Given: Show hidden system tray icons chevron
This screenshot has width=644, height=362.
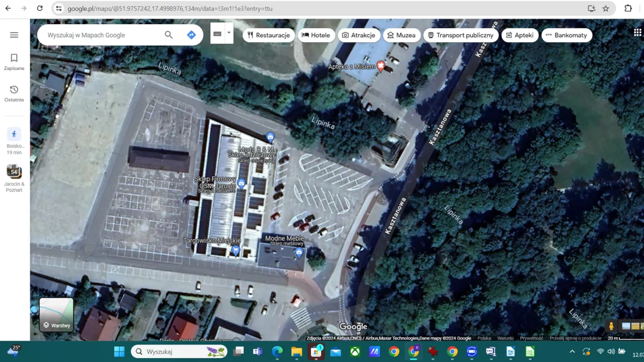Looking at the screenshot, I should pos(572,352).
